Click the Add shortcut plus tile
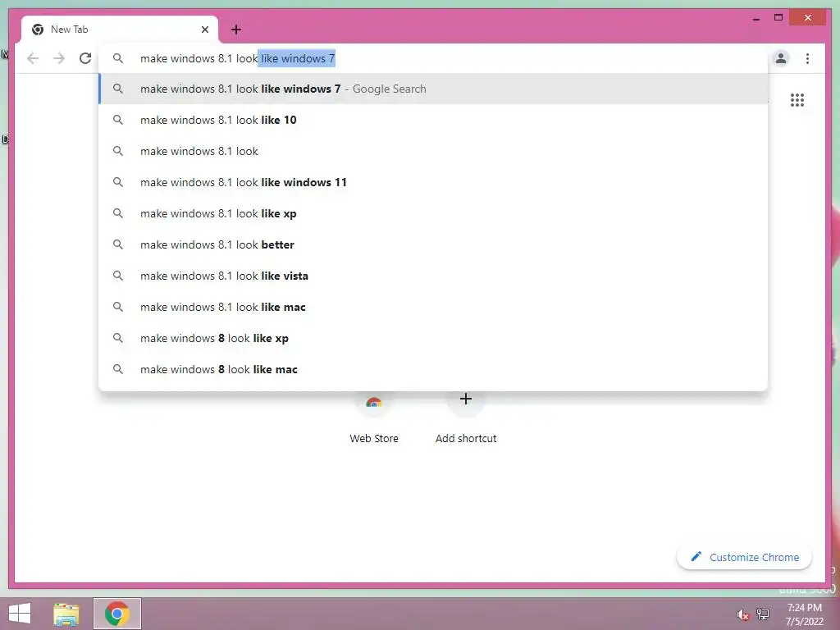840x630 pixels. (466, 418)
